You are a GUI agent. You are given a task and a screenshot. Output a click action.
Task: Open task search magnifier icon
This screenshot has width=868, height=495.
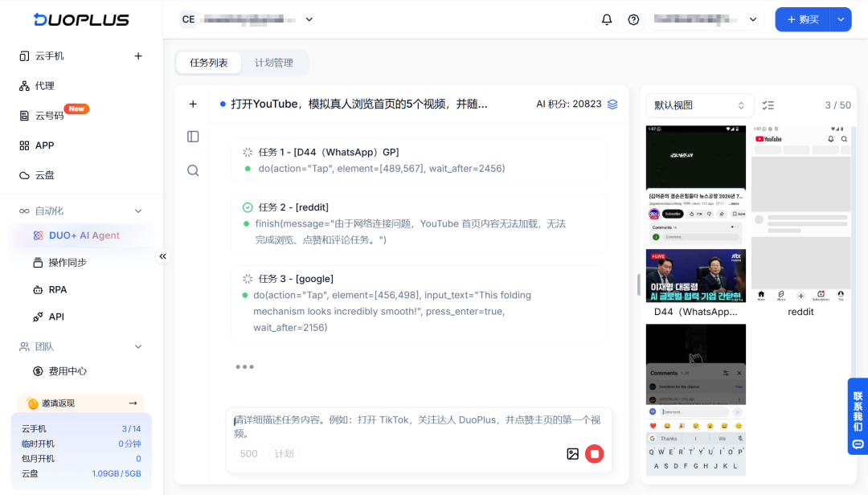pyautogui.click(x=193, y=170)
